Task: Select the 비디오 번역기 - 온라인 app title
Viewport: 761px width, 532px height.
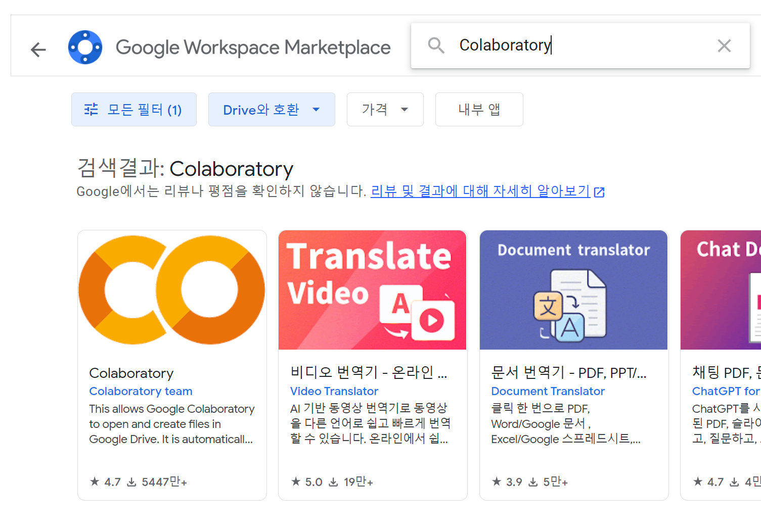Action: tap(369, 372)
